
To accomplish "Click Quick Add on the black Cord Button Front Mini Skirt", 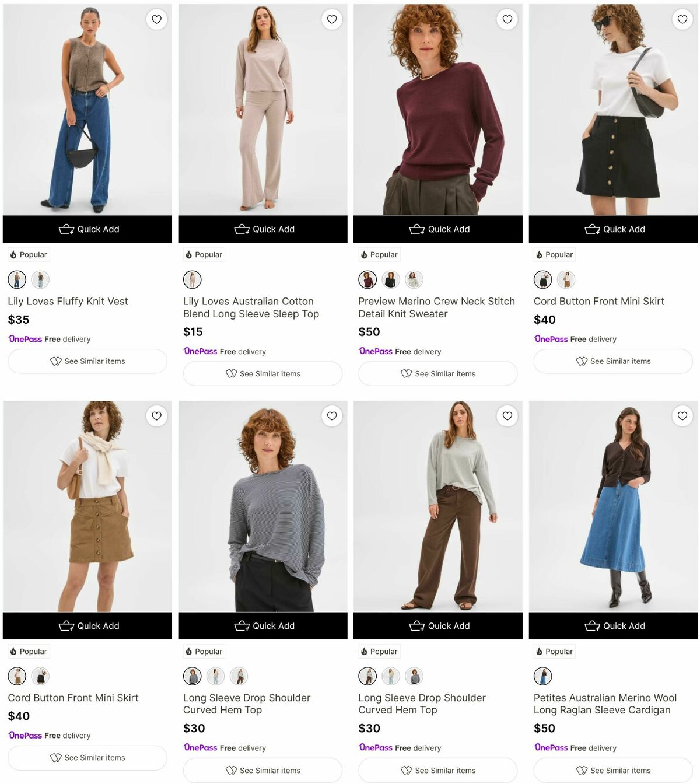I will pyautogui.click(x=612, y=229).
